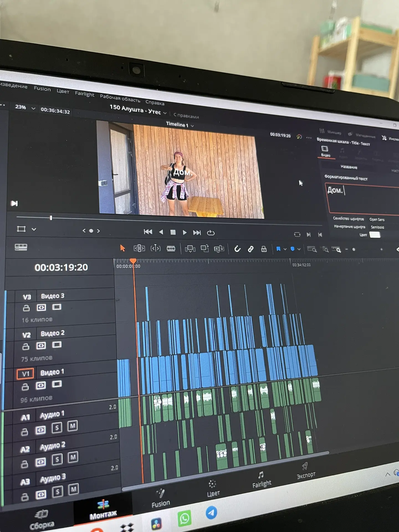Open the Fusion menu in menu bar
Image resolution: width=399 pixels, height=532 pixels.
[x=42, y=89]
